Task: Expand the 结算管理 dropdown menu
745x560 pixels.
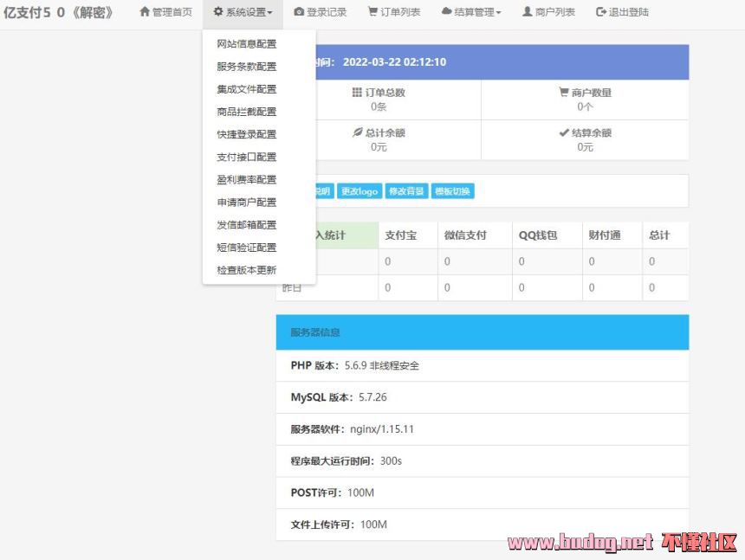Action: tap(498, 13)
